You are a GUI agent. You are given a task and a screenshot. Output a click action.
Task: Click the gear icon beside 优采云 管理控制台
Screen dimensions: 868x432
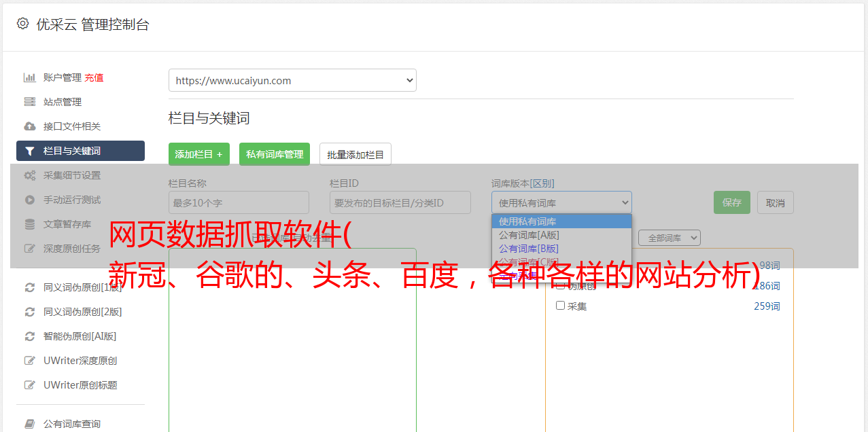pyautogui.click(x=23, y=24)
